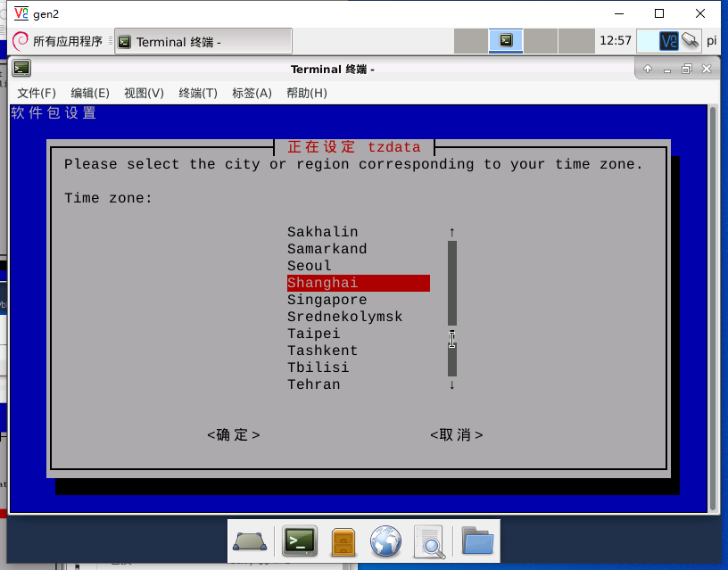Launch terminal emulator from dock
This screenshot has height=570, width=728.
coord(300,541)
